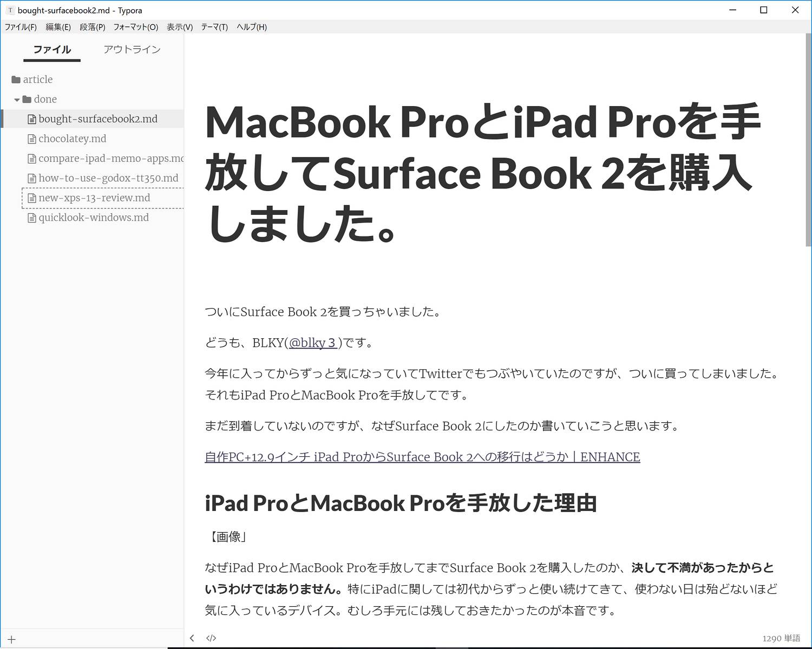Click the Typora app icon in title bar

10,10
